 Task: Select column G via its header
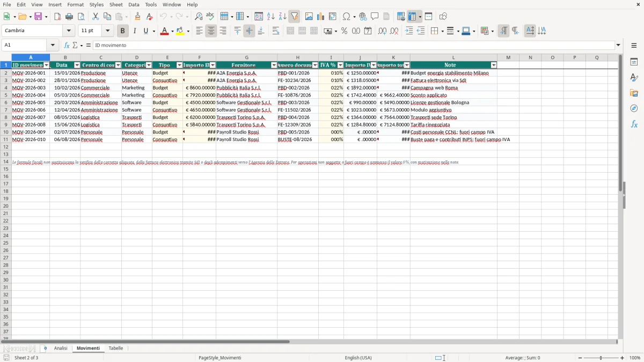pos(246,57)
